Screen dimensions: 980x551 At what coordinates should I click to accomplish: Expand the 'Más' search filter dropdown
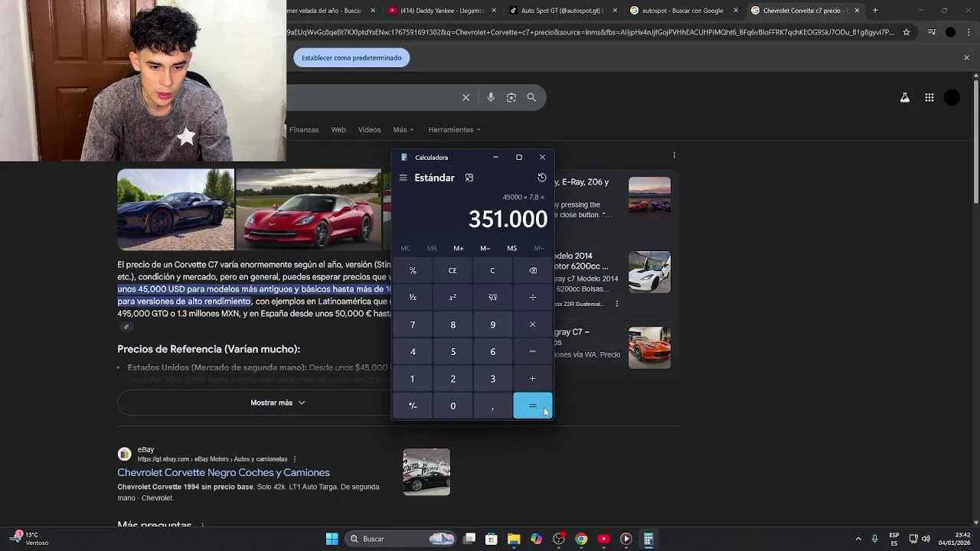point(403,129)
